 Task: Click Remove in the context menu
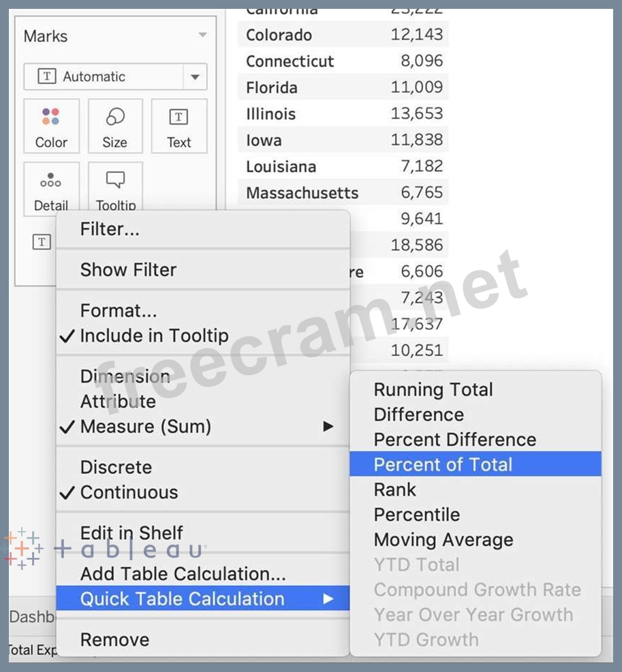[x=114, y=640]
